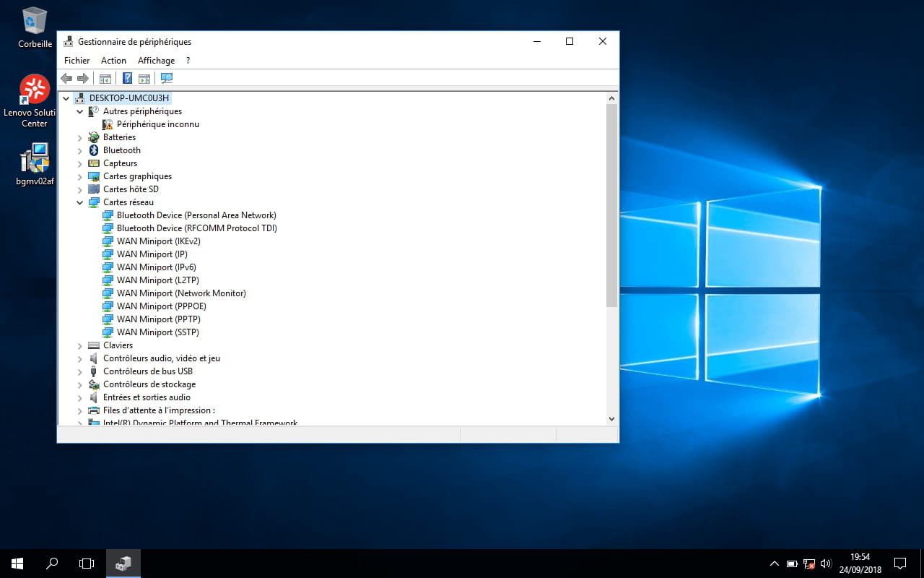Collapse the DESKTOP-UMC0U3H root node
Viewport: 924px width, 578px height.
tap(66, 98)
